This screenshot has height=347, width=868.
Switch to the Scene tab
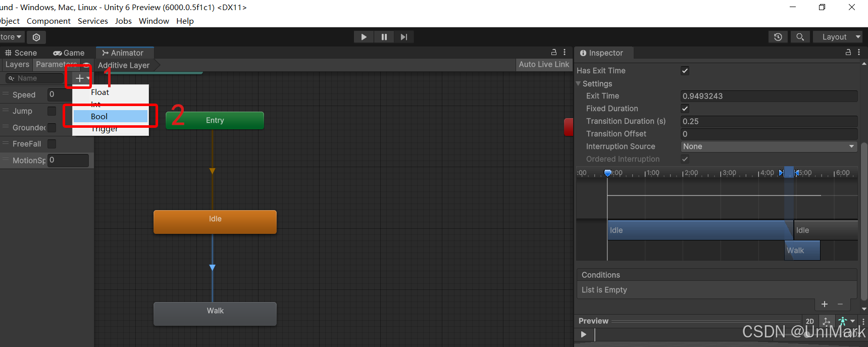[x=21, y=53]
